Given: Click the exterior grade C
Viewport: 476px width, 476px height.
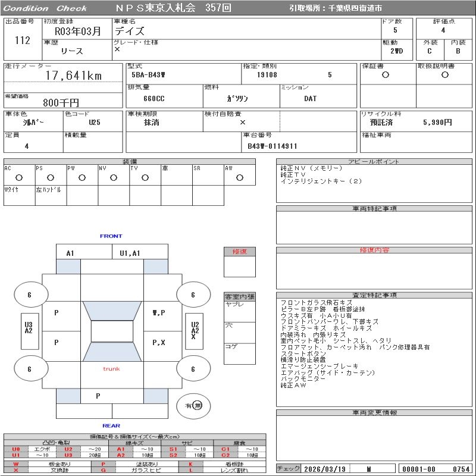Looking at the screenshot, I should [x=429, y=51].
